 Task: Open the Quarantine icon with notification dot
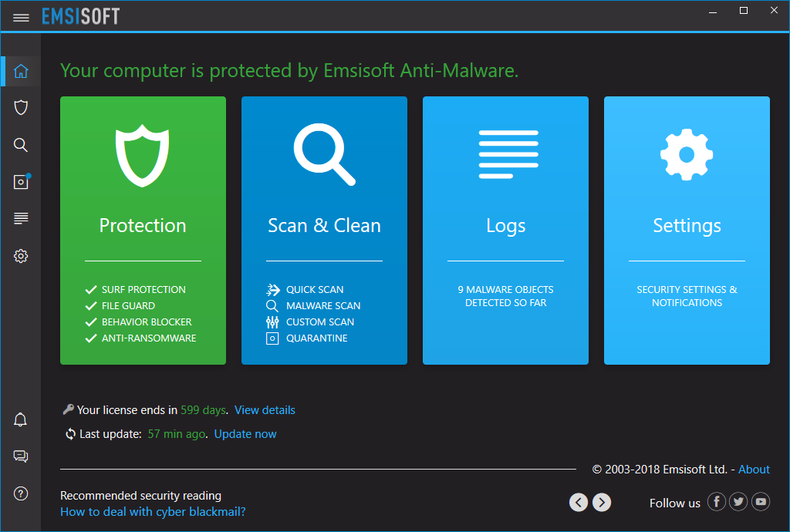[20, 182]
